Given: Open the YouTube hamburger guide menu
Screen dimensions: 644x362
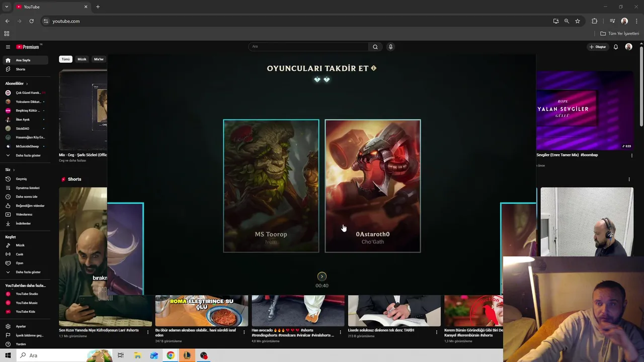Looking at the screenshot, I should click(8, 47).
